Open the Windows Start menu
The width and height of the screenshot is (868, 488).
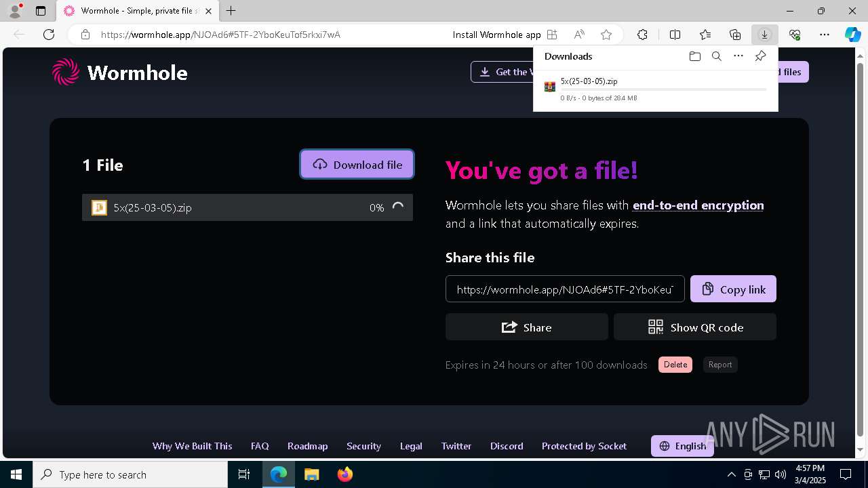[16, 474]
